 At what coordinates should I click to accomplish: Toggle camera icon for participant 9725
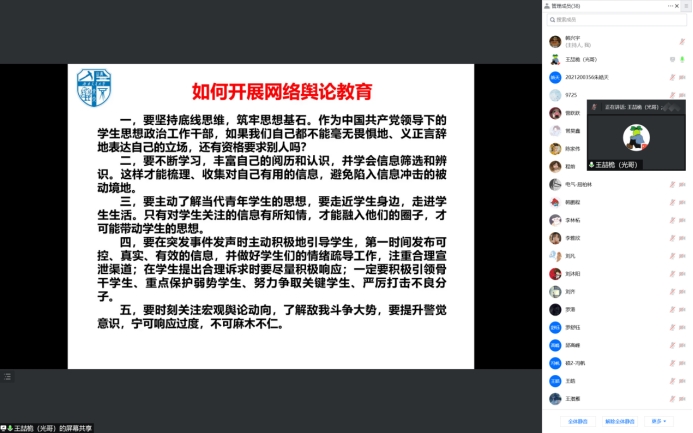pyautogui.click(x=683, y=95)
